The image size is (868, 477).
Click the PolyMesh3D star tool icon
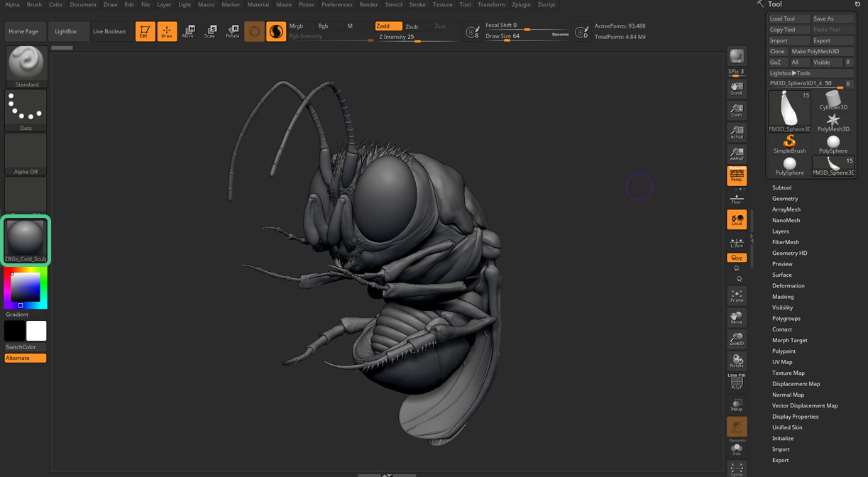click(x=833, y=122)
